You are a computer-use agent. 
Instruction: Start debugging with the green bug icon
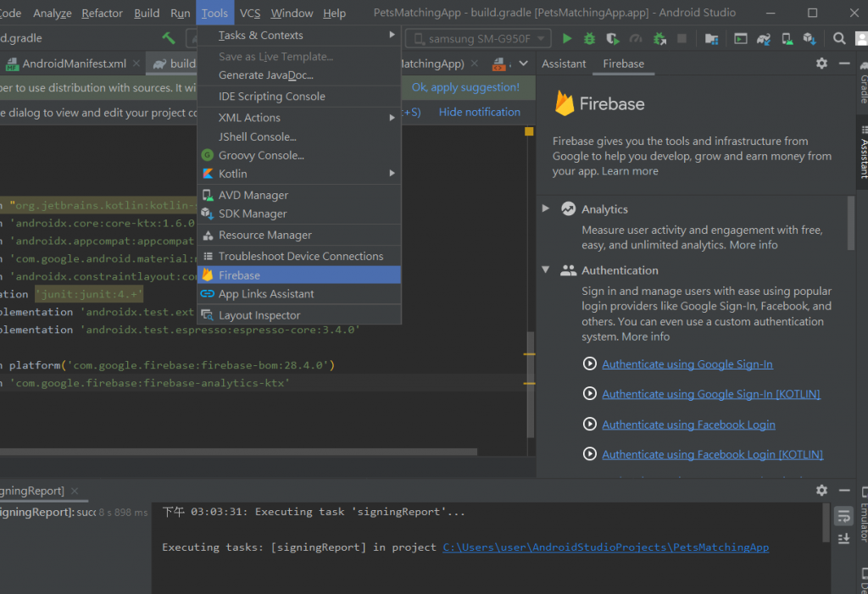click(x=590, y=39)
